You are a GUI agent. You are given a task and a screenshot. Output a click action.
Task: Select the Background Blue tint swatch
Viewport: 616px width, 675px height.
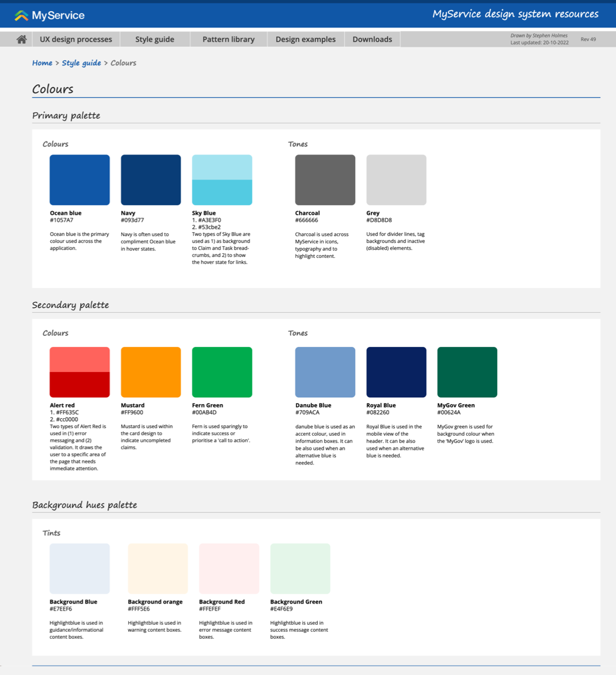(80, 569)
